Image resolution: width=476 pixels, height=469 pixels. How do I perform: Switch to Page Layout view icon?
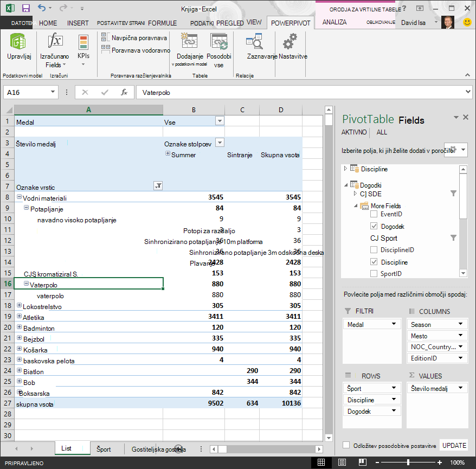[342, 462]
